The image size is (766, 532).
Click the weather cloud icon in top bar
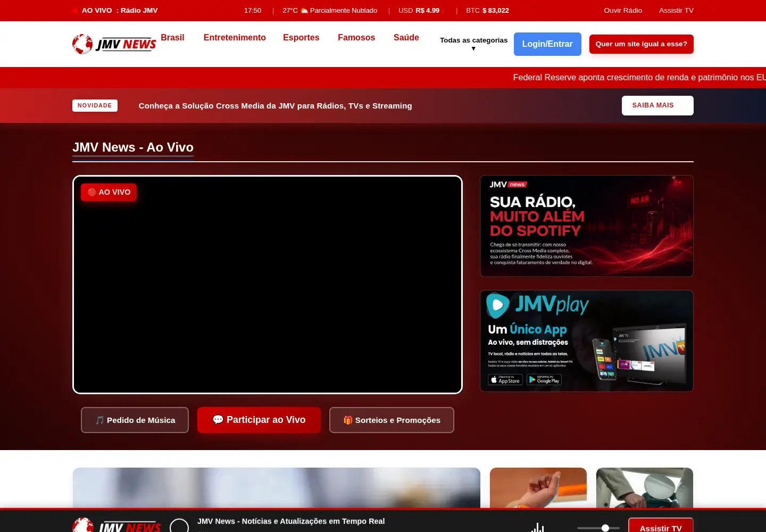point(304,11)
